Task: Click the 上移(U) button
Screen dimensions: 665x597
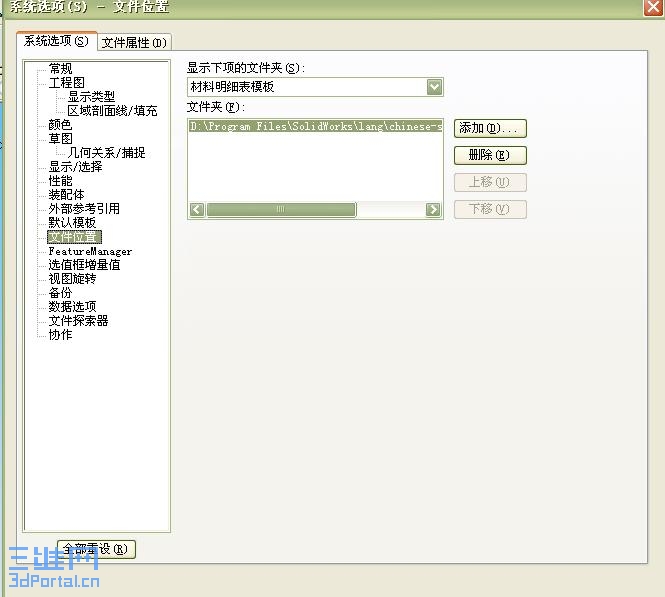Action: point(490,182)
